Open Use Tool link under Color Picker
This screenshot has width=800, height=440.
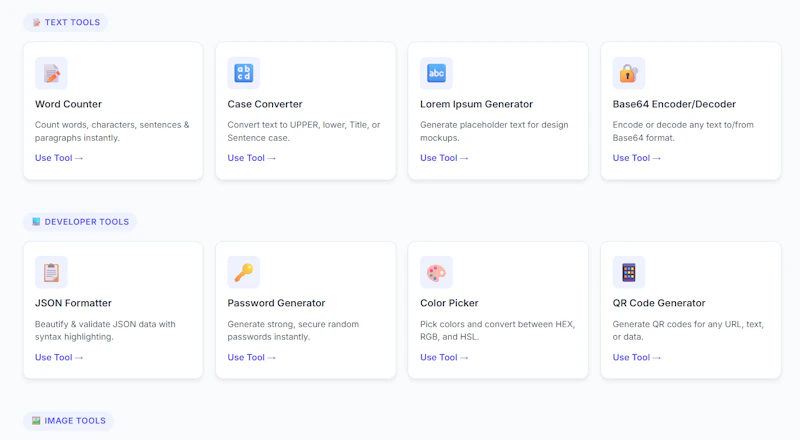[444, 357]
